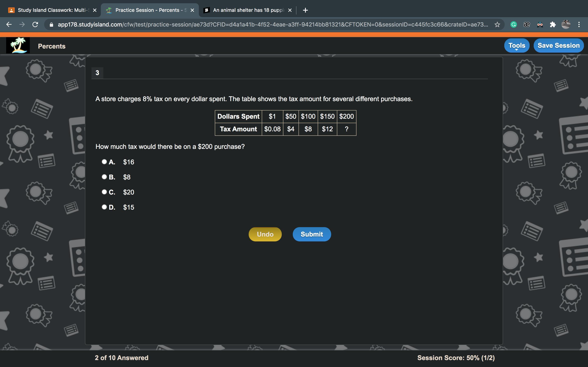Click the Save Session button

(x=558, y=45)
